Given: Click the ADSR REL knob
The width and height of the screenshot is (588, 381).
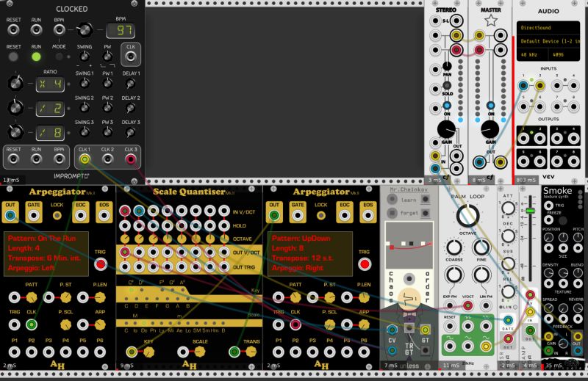Looking at the screenshot, I should pyautogui.click(x=508, y=291).
